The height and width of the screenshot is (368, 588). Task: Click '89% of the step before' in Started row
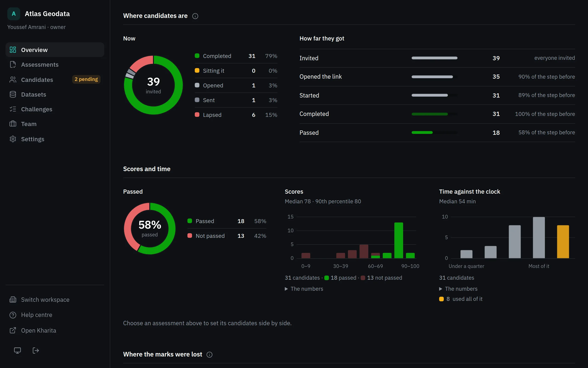tap(546, 95)
